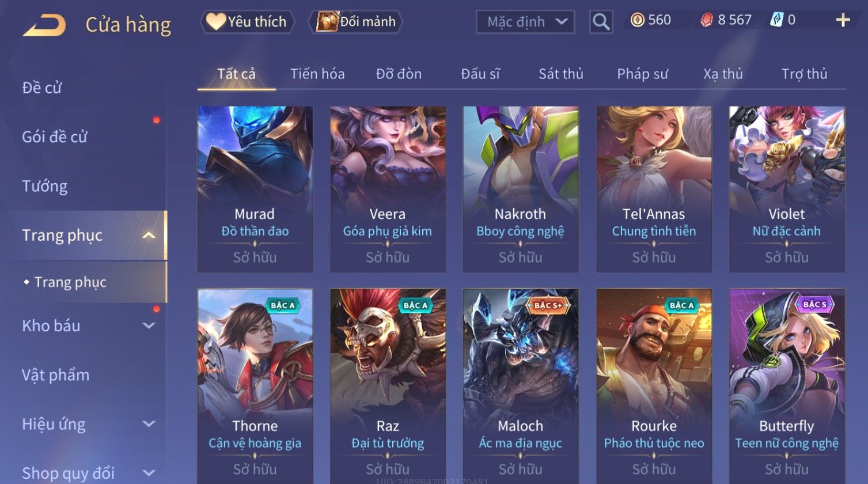Select the Tiến hóa tab

[x=317, y=74]
